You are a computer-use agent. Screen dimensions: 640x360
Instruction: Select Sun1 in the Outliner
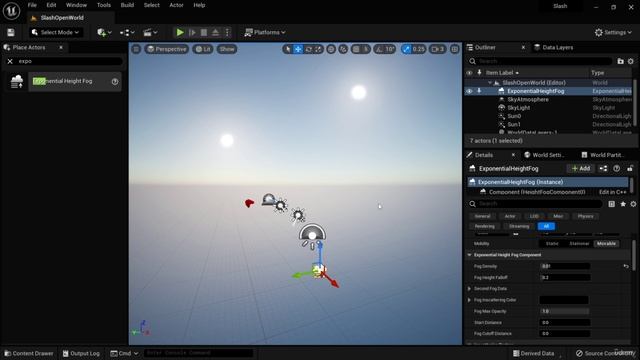(513, 124)
